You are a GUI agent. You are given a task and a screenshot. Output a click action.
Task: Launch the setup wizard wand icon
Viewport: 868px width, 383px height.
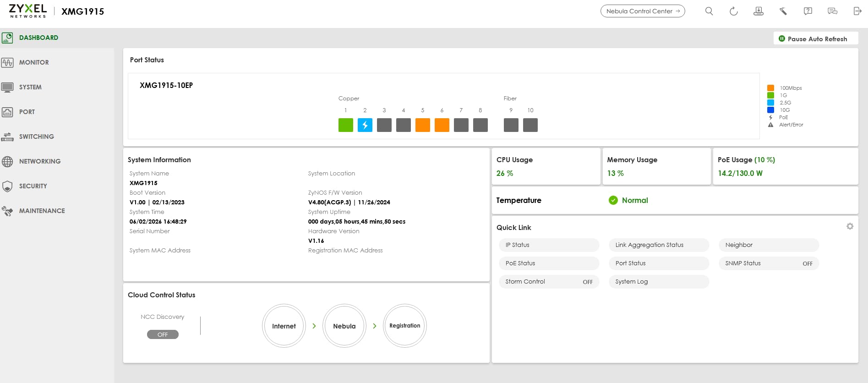coord(783,11)
